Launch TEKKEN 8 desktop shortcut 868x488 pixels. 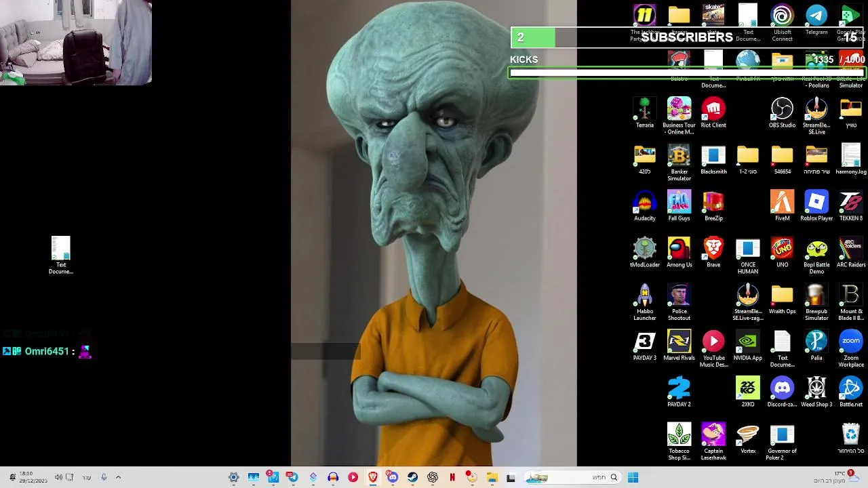850,206
